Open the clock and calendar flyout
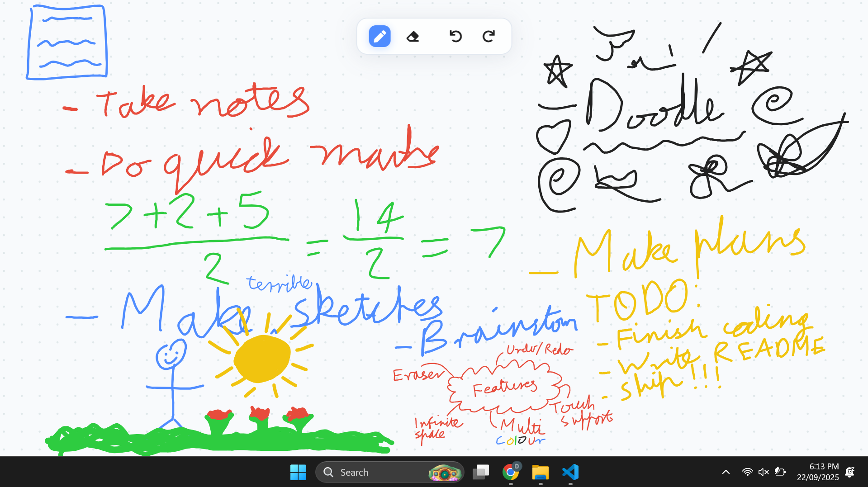The width and height of the screenshot is (868, 487). click(817, 472)
